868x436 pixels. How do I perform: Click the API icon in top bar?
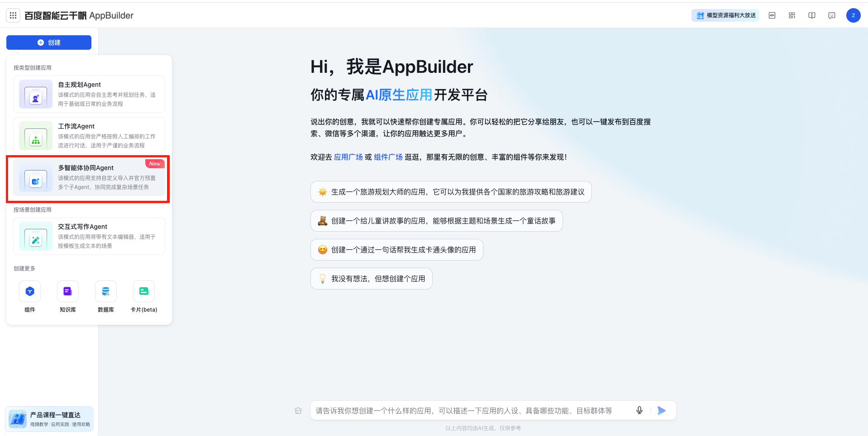tap(772, 15)
